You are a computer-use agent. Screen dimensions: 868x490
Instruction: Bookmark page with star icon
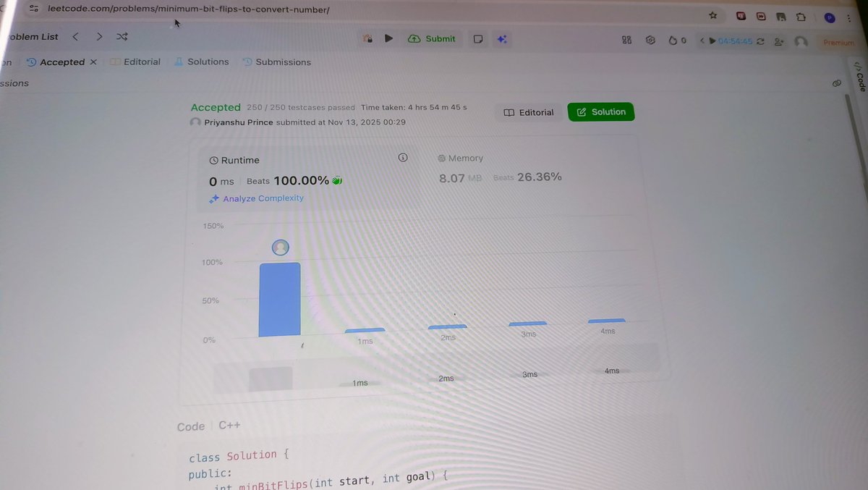[712, 14]
